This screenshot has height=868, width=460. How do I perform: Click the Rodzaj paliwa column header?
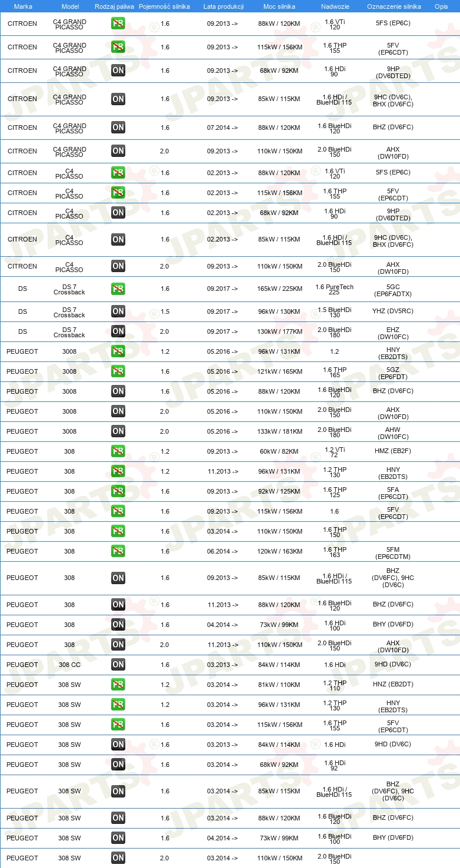point(115,6)
